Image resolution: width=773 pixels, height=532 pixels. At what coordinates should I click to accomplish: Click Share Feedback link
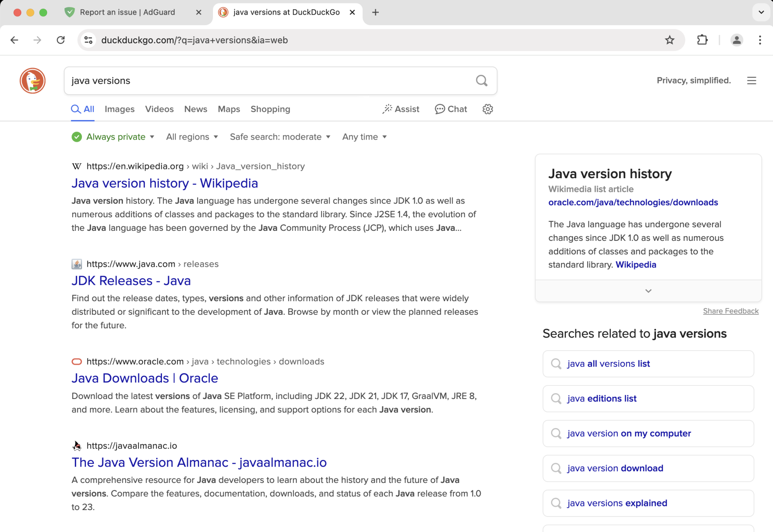(730, 311)
